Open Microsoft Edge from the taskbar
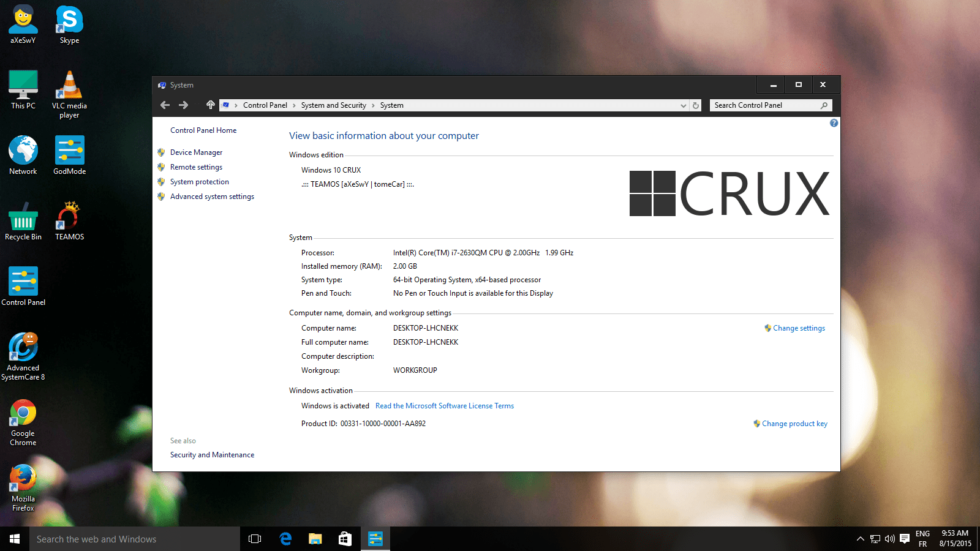The width and height of the screenshot is (980, 551). click(x=285, y=539)
